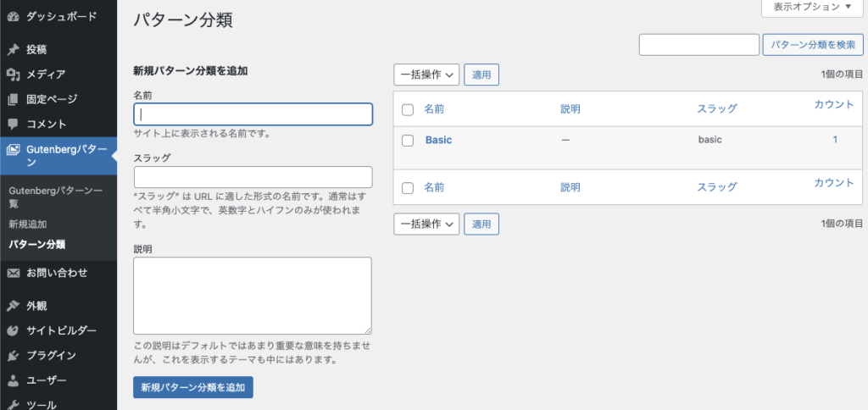The width and height of the screenshot is (868, 410).
Task: Click the pages icon beside 固定ページ
Action: point(13,99)
